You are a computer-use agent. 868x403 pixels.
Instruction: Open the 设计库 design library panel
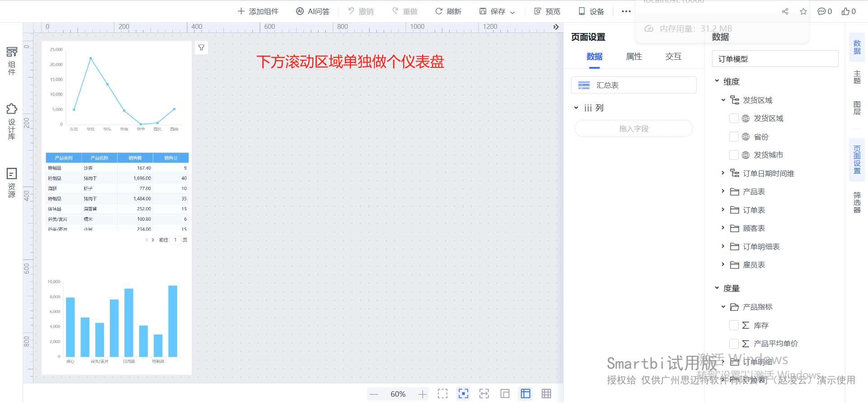[12, 122]
